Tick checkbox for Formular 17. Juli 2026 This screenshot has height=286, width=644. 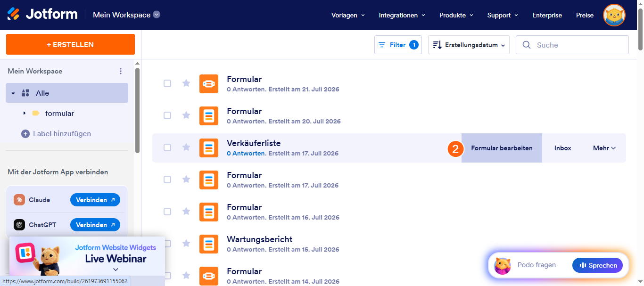pos(167,180)
